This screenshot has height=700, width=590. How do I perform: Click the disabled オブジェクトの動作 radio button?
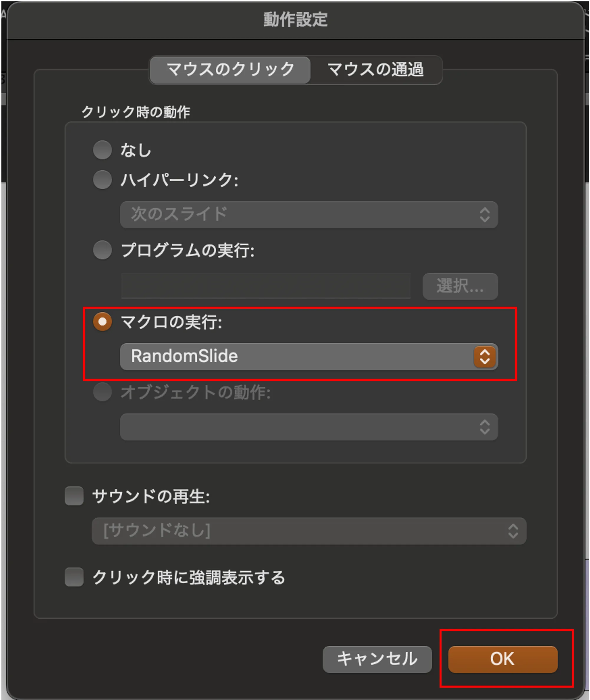[x=102, y=392]
